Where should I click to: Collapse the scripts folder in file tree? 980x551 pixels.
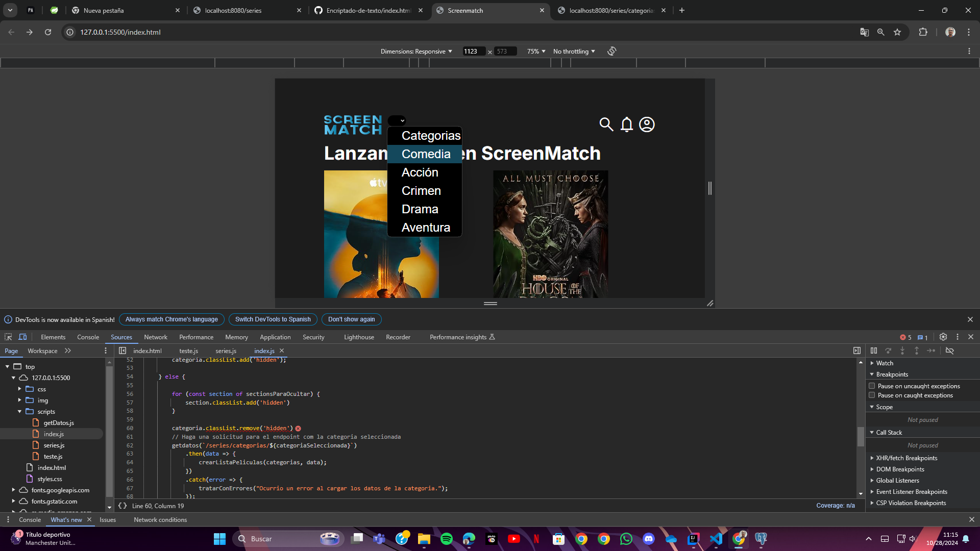[19, 411]
